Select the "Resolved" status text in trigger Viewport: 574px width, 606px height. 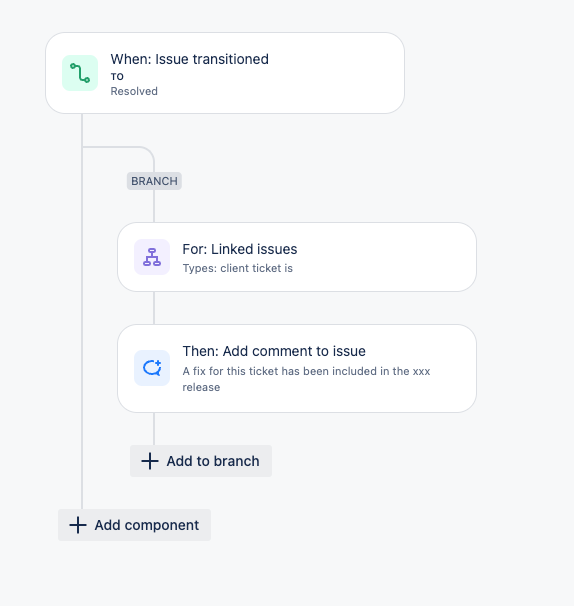click(x=134, y=91)
